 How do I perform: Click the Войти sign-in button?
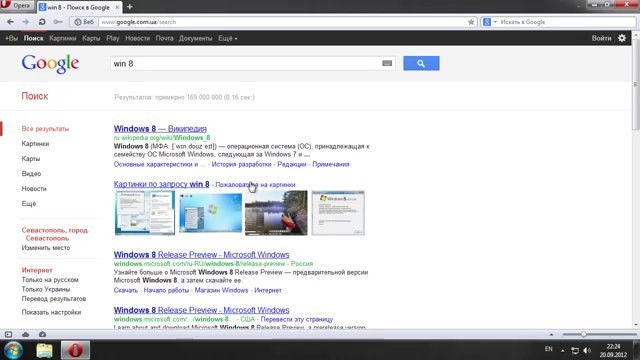601,38
